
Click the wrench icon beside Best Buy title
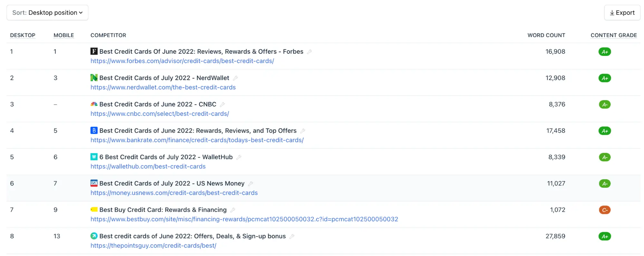[x=233, y=210]
